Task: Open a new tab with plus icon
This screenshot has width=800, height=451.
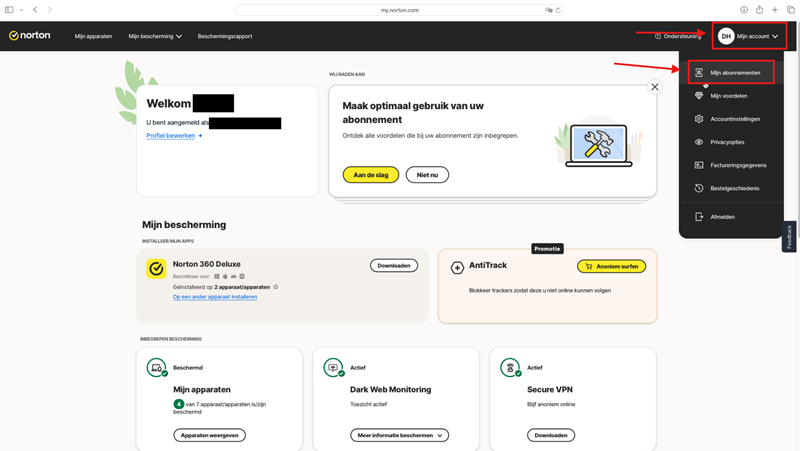Action: (x=774, y=10)
